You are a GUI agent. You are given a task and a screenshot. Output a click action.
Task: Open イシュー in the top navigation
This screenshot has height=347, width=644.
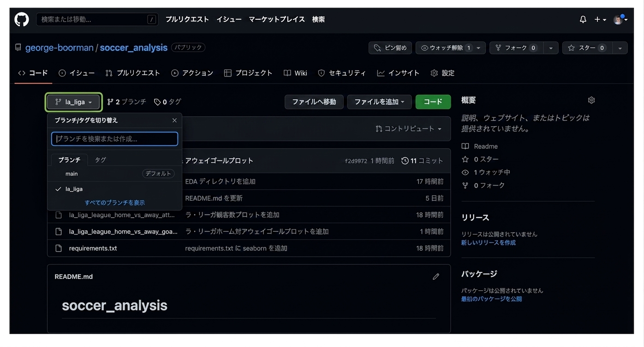[229, 19]
